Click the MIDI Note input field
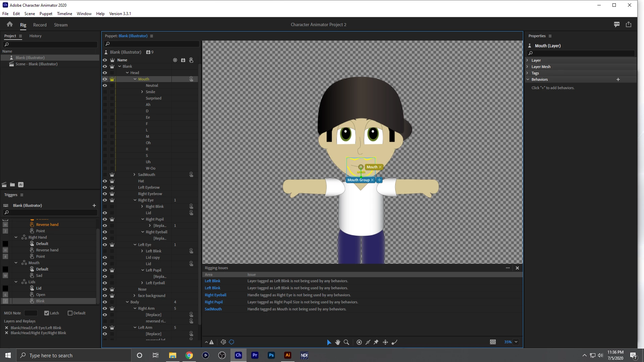Viewport: 644px width, 362px height. (x=31, y=313)
